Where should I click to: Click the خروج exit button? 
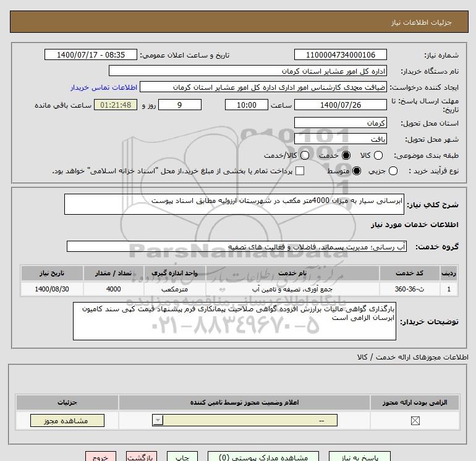click(101, 457)
